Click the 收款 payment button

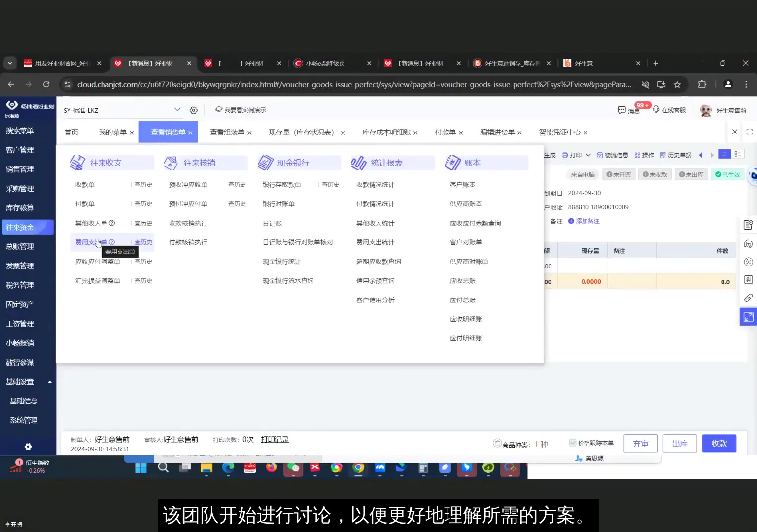pyautogui.click(x=719, y=443)
